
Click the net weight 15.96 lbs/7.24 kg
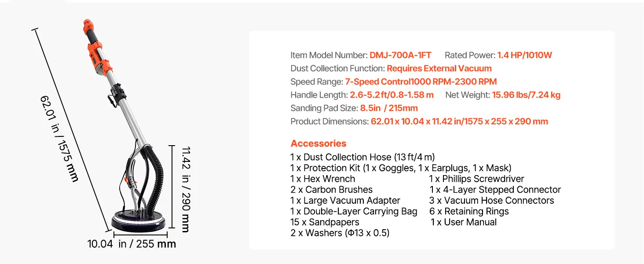[526, 95]
